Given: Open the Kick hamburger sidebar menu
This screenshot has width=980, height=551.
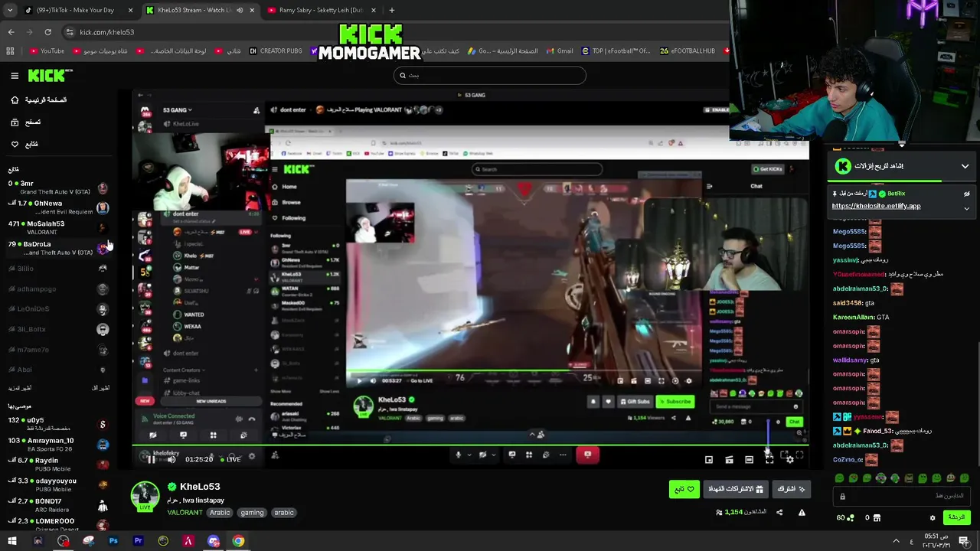Looking at the screenshot, I should pos(15,76).
